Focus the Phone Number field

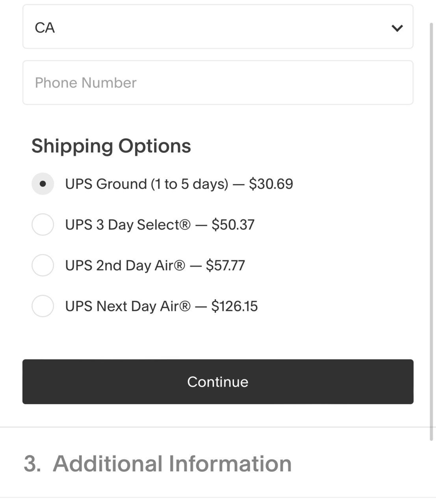point(218,82)
